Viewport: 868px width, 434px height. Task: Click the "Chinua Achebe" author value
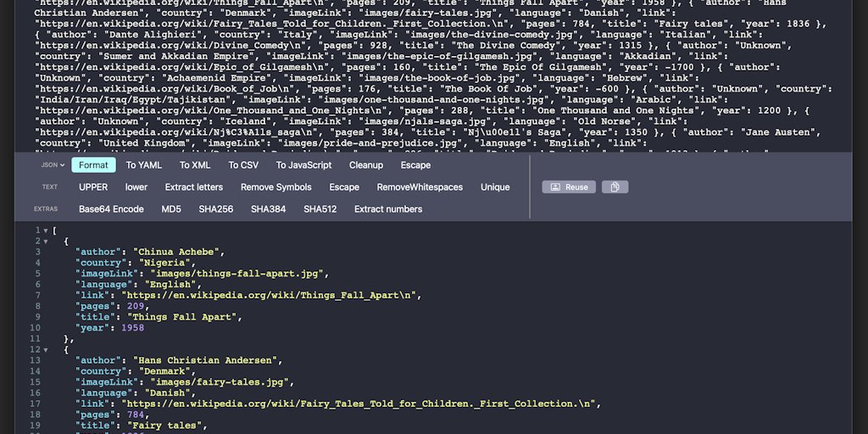pyautogui.click(x=175, y=252)
